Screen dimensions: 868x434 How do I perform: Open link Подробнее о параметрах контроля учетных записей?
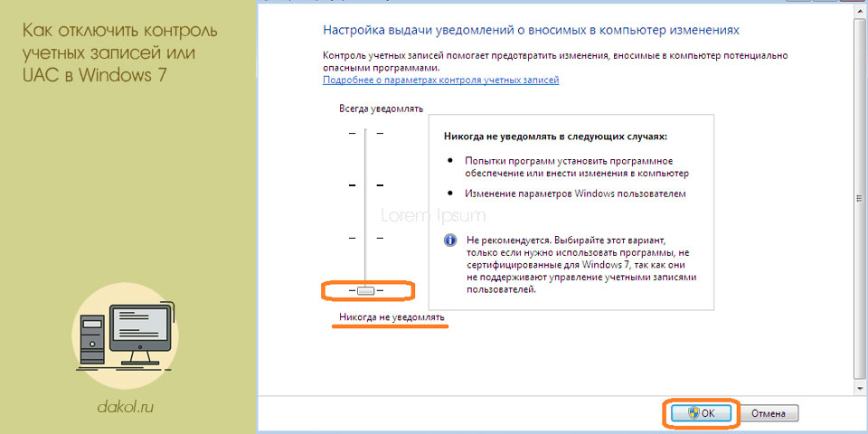[x=440, y=80]
